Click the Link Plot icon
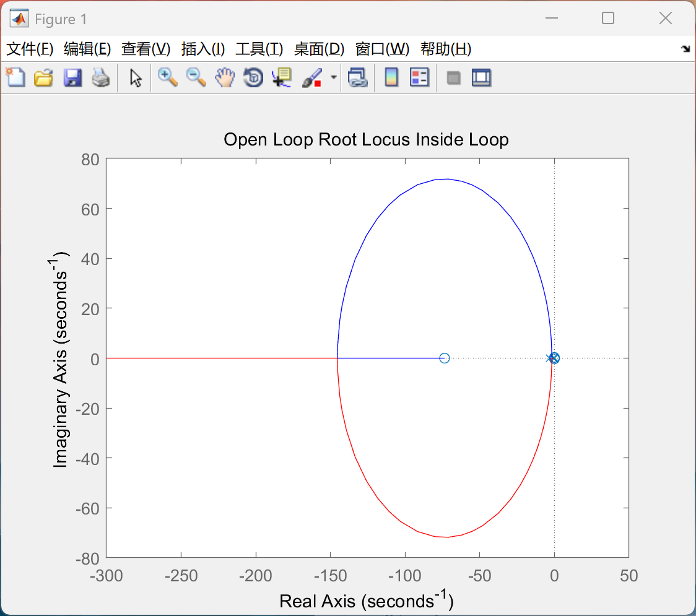Viewport: 696px width, 616px height. pyautogui.click(x=358, y=77)
